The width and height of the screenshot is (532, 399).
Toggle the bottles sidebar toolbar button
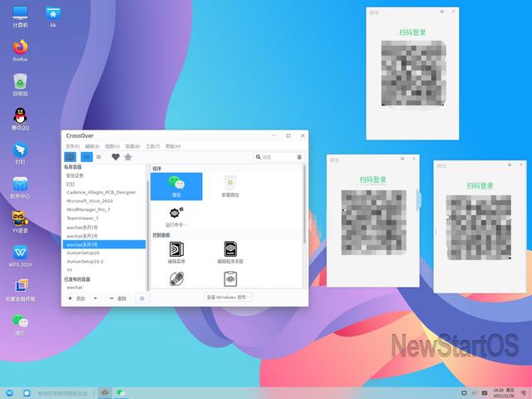point(70,157)
